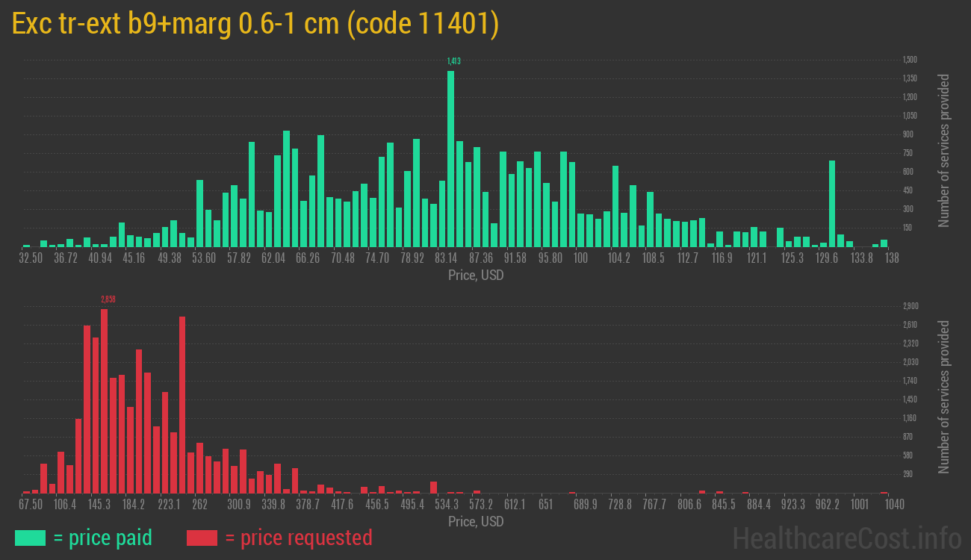Click the chart title with code 11401
Viewport: 971px width, 560px height.
pyautogui.click(x=255, y=24)
